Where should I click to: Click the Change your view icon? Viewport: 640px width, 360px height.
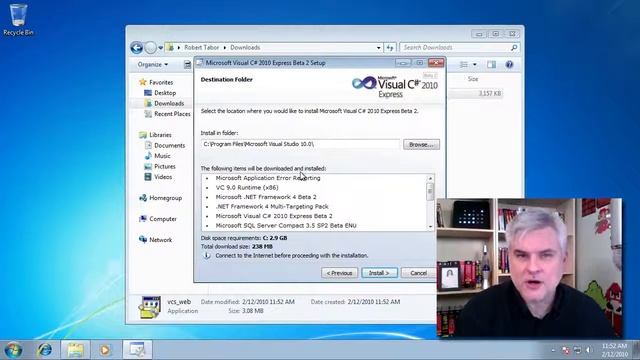pos(464,64)
